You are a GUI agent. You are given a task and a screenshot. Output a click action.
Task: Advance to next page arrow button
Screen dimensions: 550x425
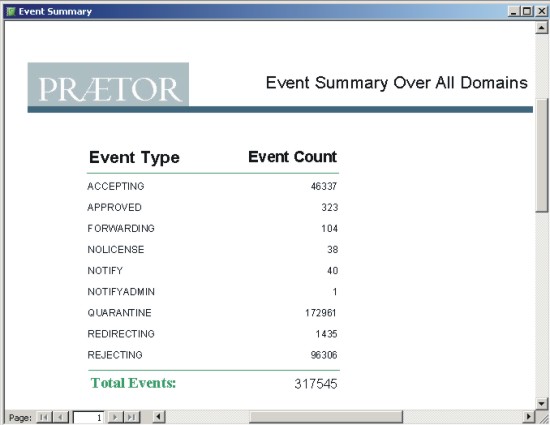[115, 417]
